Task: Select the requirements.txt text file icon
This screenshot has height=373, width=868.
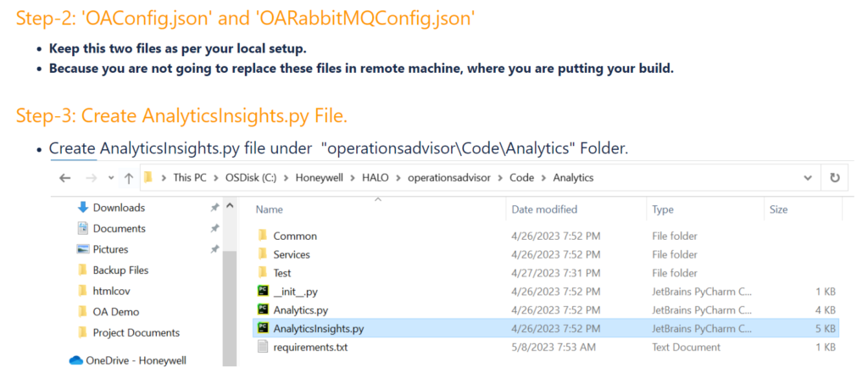Action: [x=263, y=347]
